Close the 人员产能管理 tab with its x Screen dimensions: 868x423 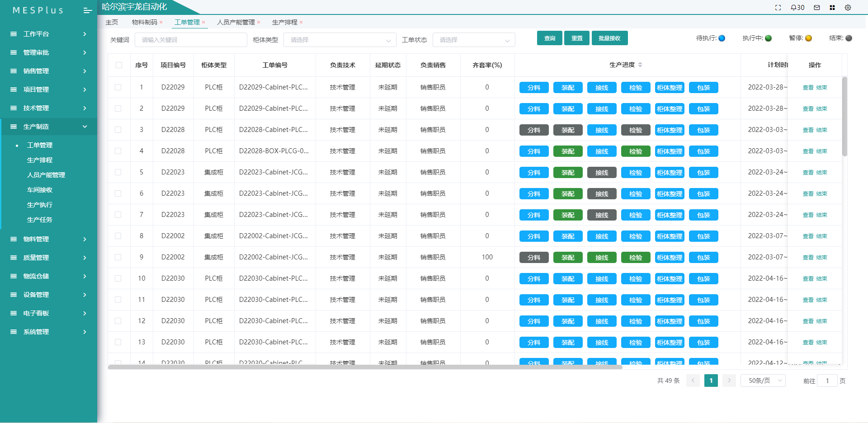[259, 22]
